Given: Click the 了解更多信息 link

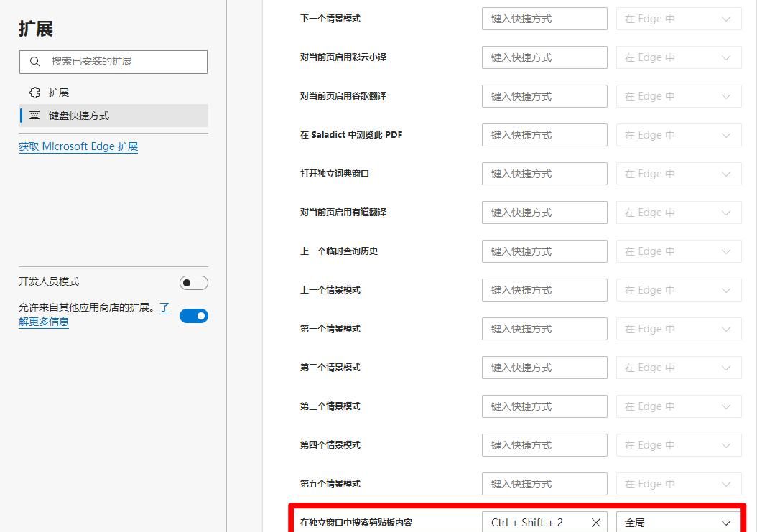Looking at the screenshot, I should tap(44, 322).
